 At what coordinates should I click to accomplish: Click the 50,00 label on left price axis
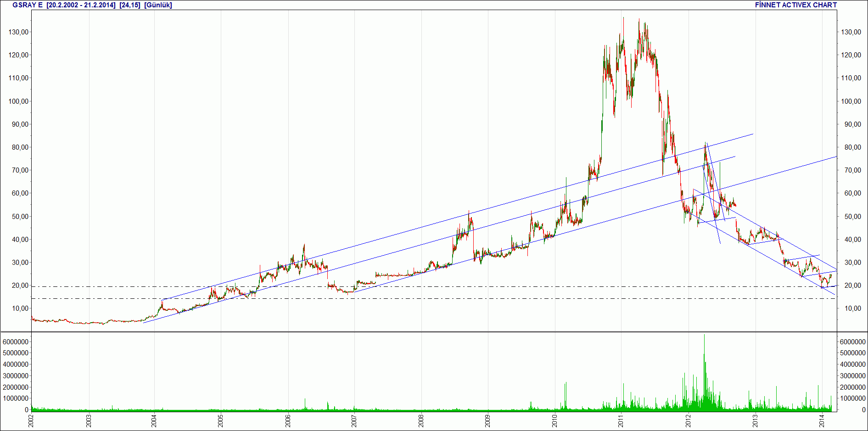coord(20,217)
